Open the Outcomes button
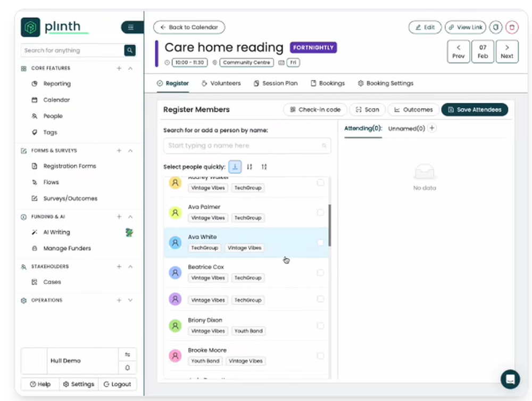The image size is (532, 401). pyautogui.click(x=413, y=110)
